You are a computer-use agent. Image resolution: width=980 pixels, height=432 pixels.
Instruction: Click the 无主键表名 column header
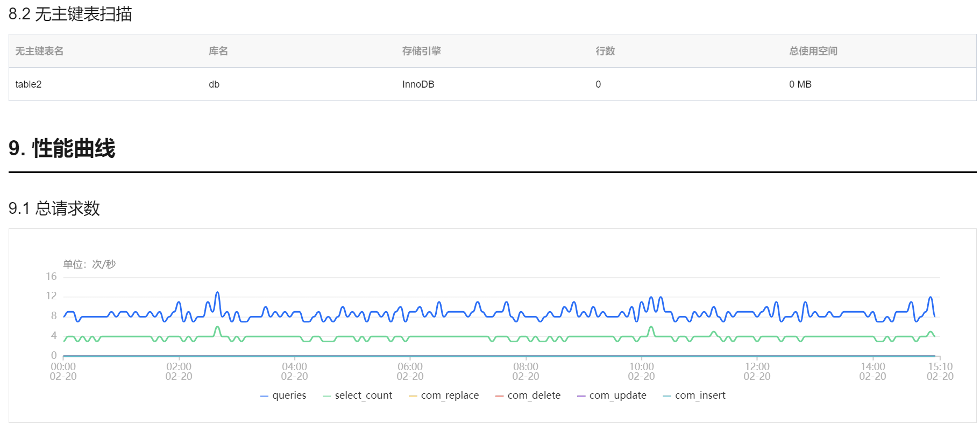tap(39, 51)
